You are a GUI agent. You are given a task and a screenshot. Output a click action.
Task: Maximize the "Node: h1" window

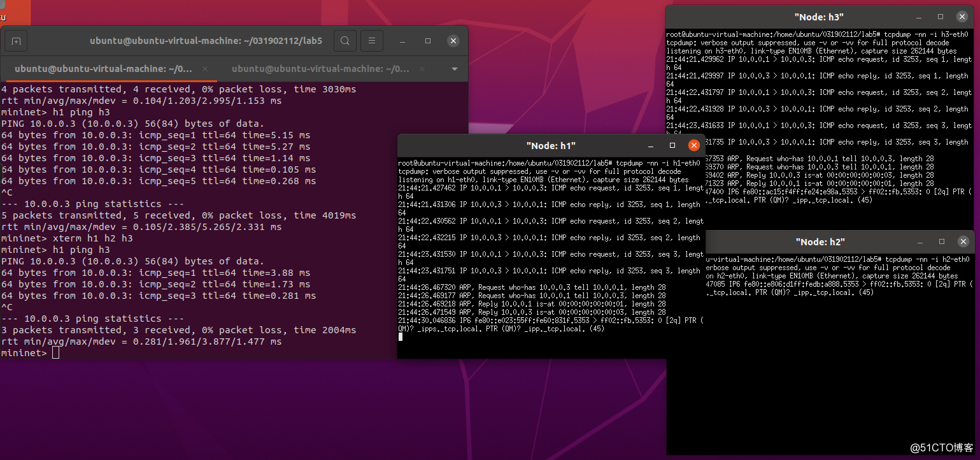tap(672, 146)
